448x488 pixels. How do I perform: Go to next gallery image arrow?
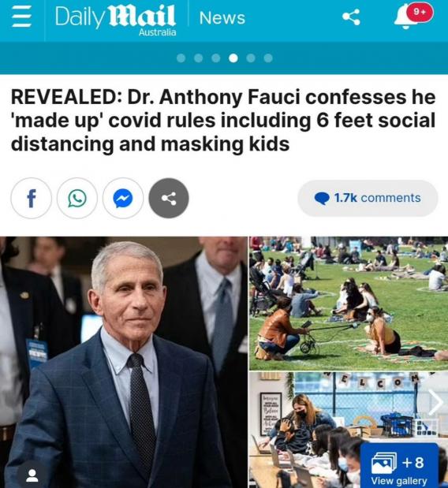point(436,402)
